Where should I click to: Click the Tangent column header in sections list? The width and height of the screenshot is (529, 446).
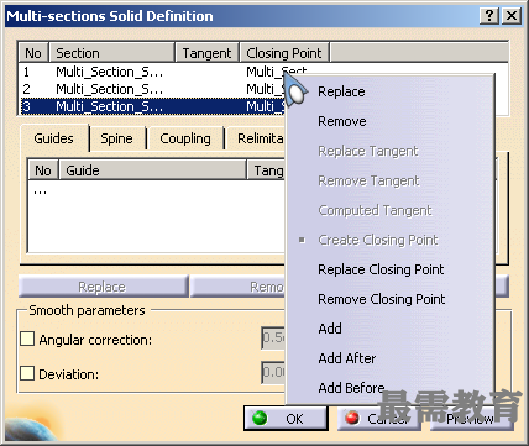[x=207, y=53]
